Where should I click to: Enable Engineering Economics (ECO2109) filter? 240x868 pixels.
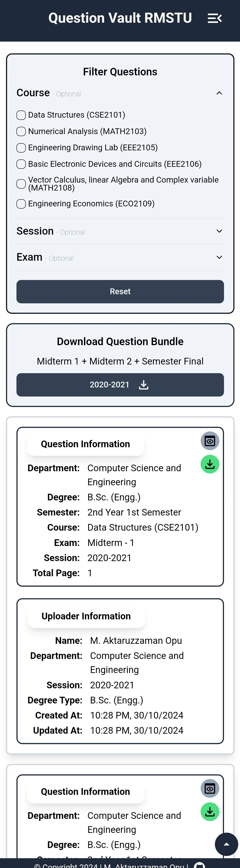[x=21, y=204]
